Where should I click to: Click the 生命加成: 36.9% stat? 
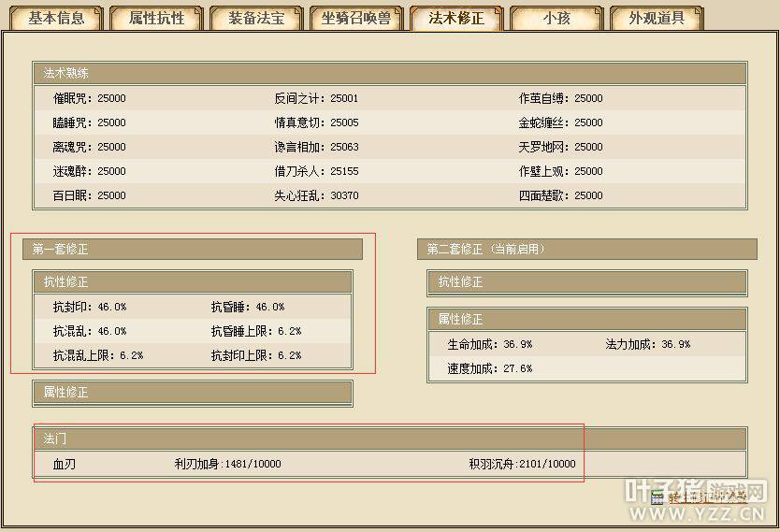(489, 344)
